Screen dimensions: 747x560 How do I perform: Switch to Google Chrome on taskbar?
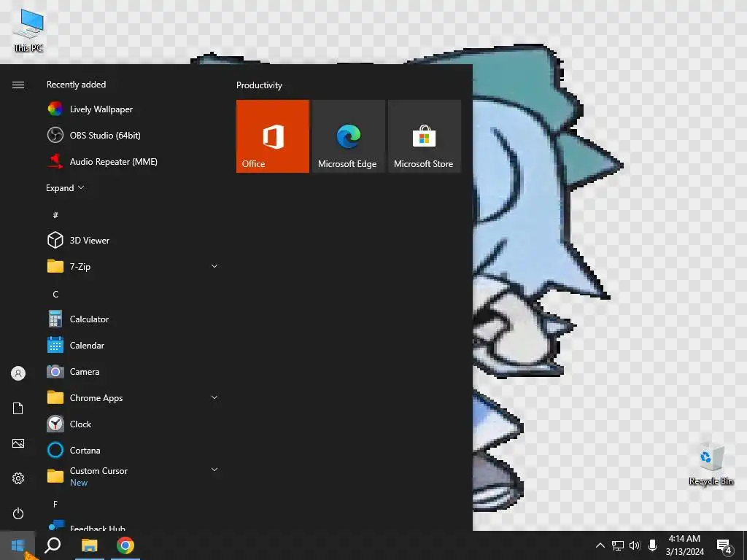click(x=125, y=545)
